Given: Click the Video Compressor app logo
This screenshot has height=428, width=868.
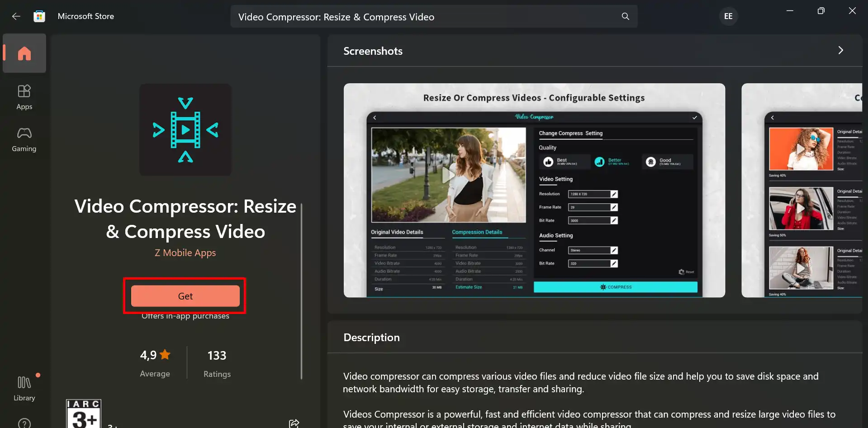Looking at the screenshot, I should (x=185, y=130).
